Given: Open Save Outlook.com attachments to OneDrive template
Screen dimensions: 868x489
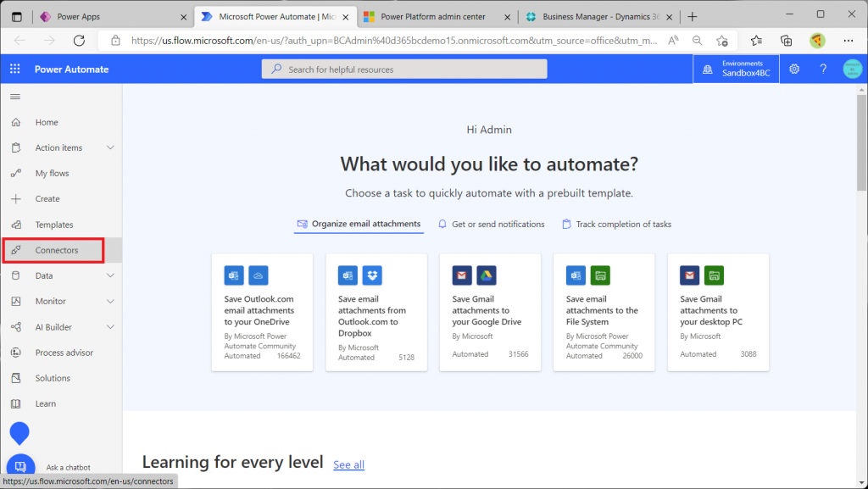Looking at the screenshot, I should point(263,313).
